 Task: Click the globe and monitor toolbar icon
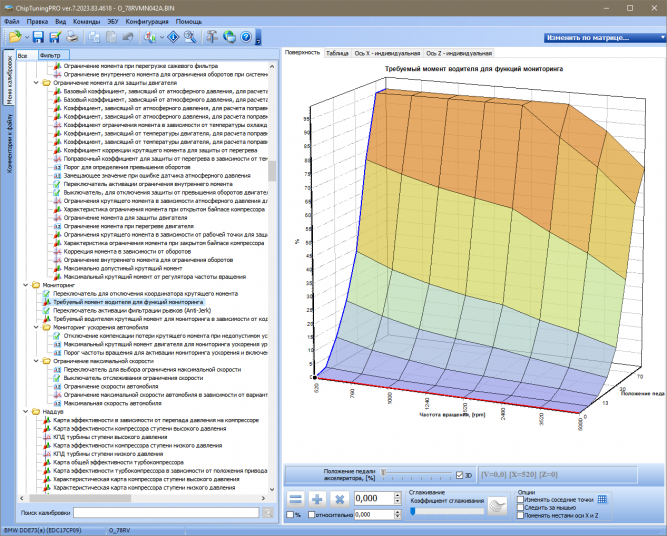click(229, 37)
